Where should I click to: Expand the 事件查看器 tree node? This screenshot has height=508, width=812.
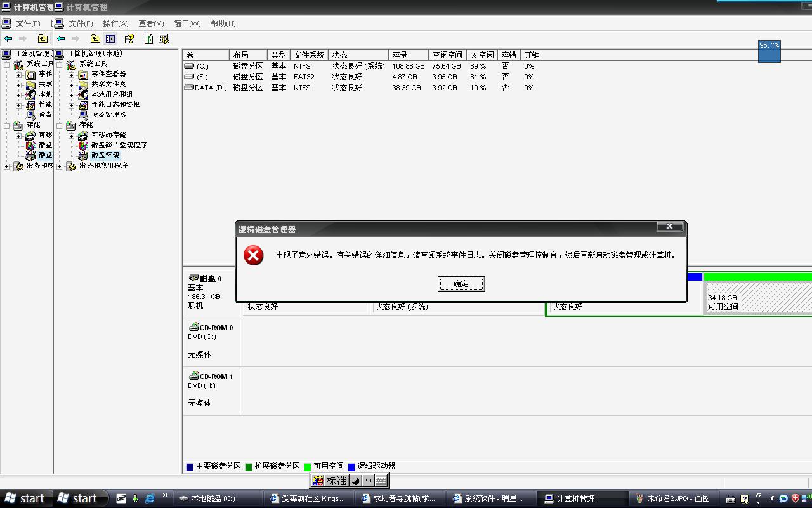[72, 75]
